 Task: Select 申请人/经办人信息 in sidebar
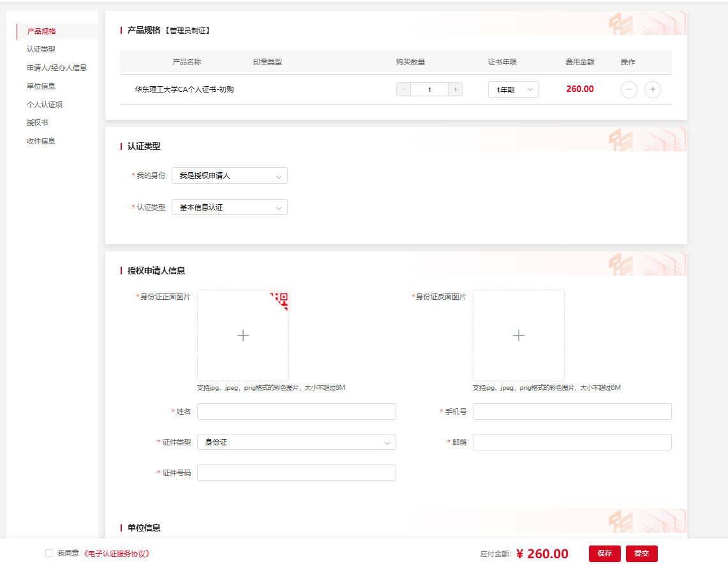click(57, 68)
